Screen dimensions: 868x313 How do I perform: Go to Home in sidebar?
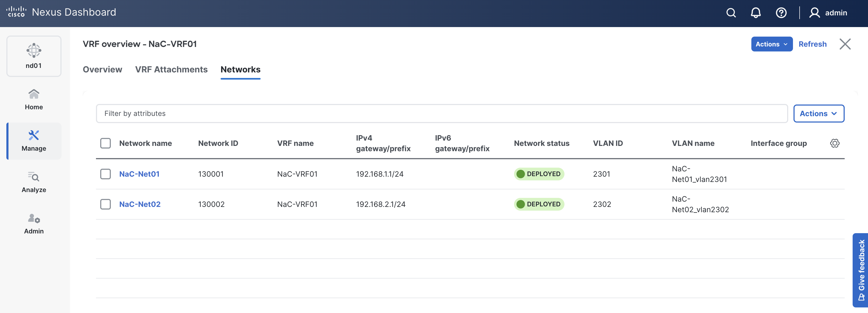pyautogui.click(x=34, y=99)
